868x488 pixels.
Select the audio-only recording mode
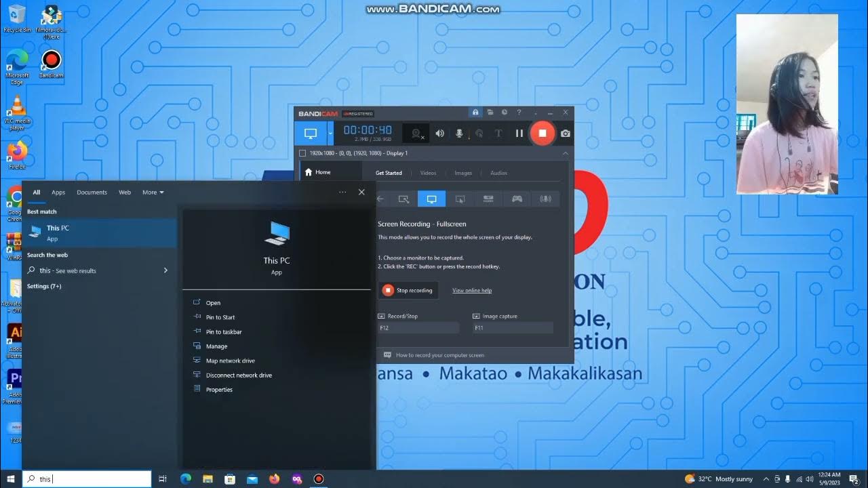[545, 199]
